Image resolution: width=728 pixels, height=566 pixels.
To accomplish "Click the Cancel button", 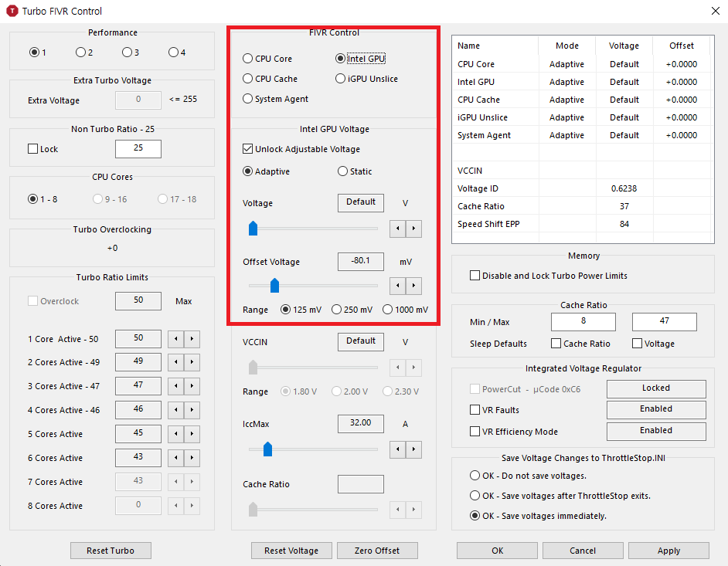I will (x=583, y=551).
